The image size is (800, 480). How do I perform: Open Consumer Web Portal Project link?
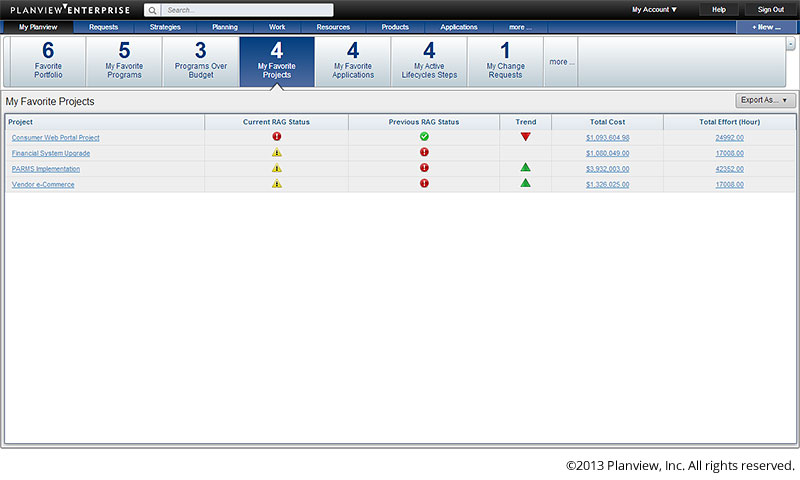(56, 138)
